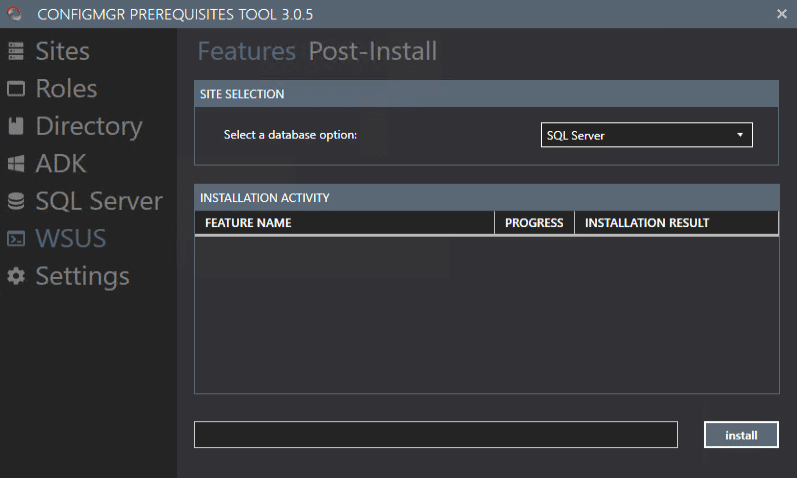Open Settings using the gear icon

(16, 276)
